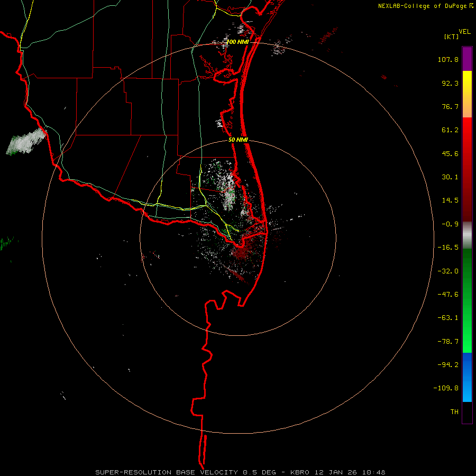Click the 50 NMI range ring label
476x476 pixels.
click(x=238, y=140)
